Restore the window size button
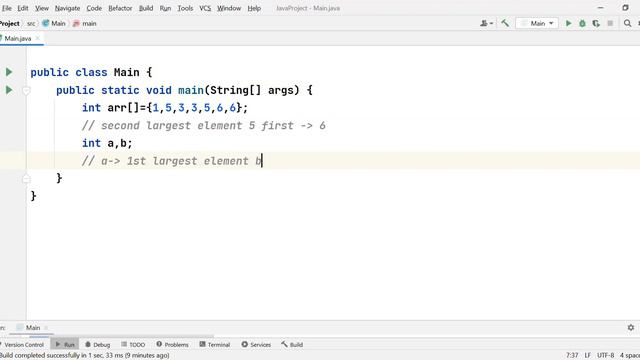 coord(625,8)
